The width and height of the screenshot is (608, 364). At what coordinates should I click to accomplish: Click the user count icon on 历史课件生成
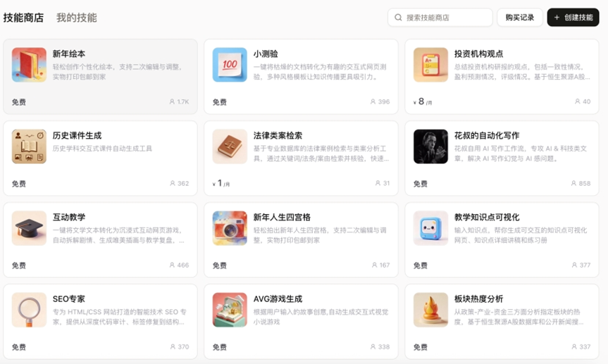(173, 183)
